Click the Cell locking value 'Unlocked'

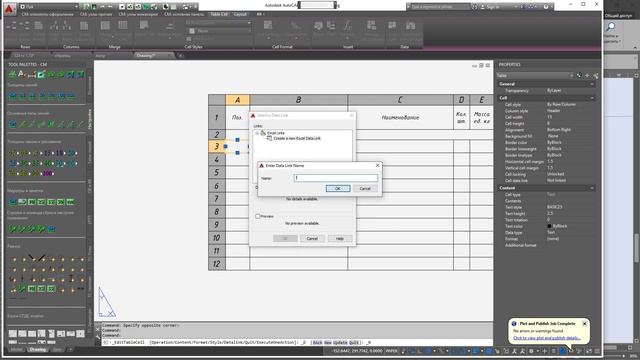556,174
